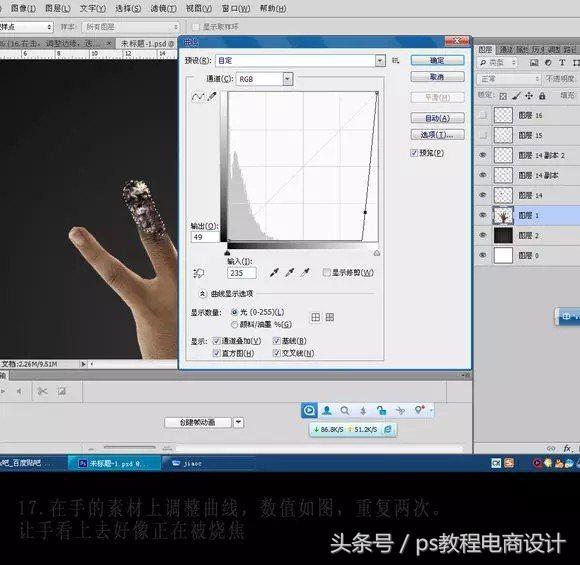This screenshot has width=580, height=565.
Task: Click the lock image pixels brush icon
Action: [516, 96]
